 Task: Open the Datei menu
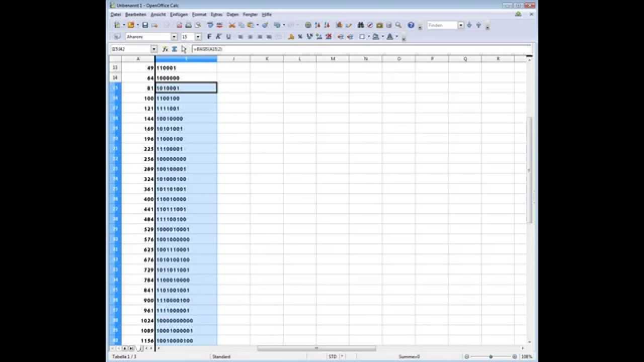116,15
